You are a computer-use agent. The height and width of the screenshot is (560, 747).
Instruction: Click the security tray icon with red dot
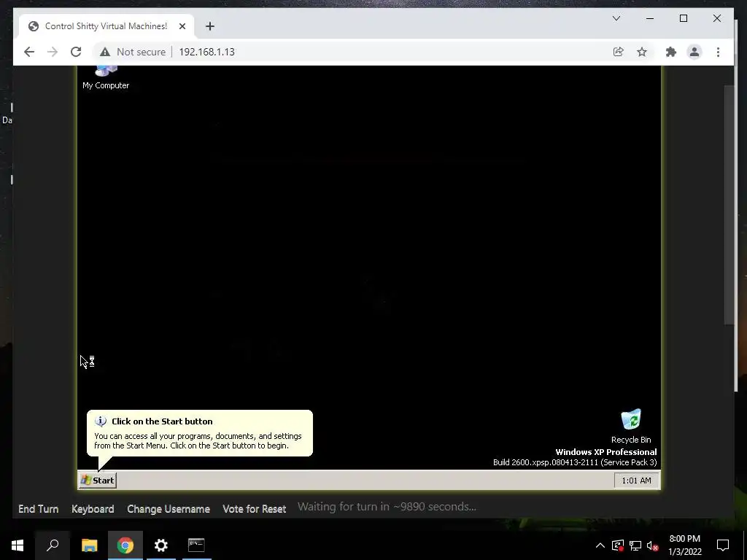617,545
